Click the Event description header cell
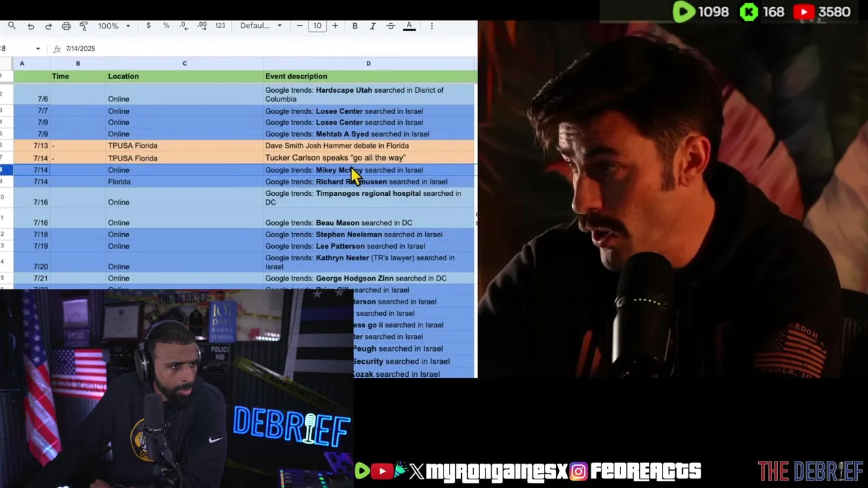 point(369,77)
